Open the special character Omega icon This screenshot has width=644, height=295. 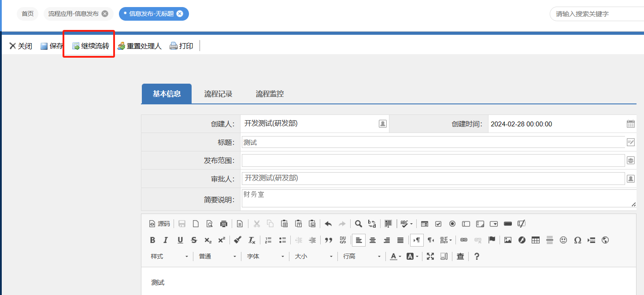click(x=577, y=240)
